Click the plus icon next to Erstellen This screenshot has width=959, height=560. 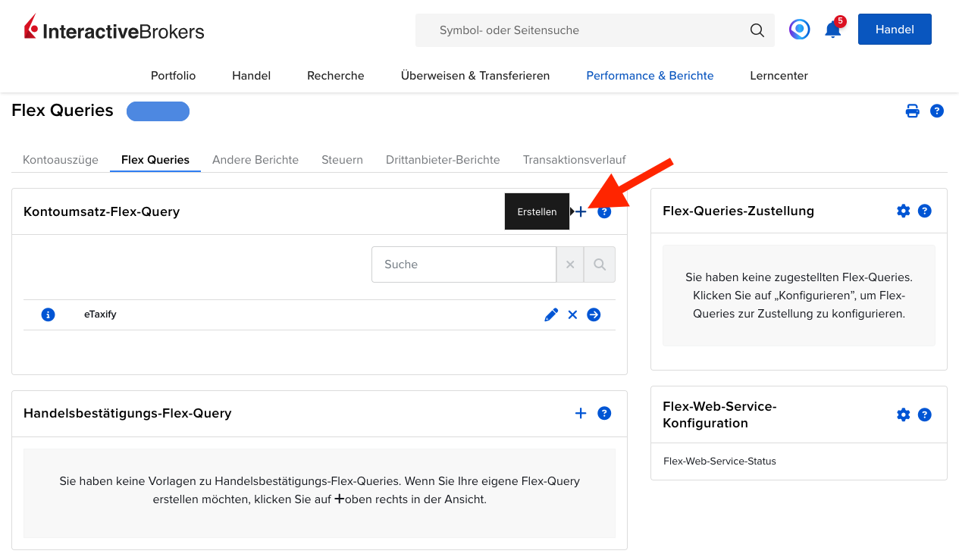580,211
